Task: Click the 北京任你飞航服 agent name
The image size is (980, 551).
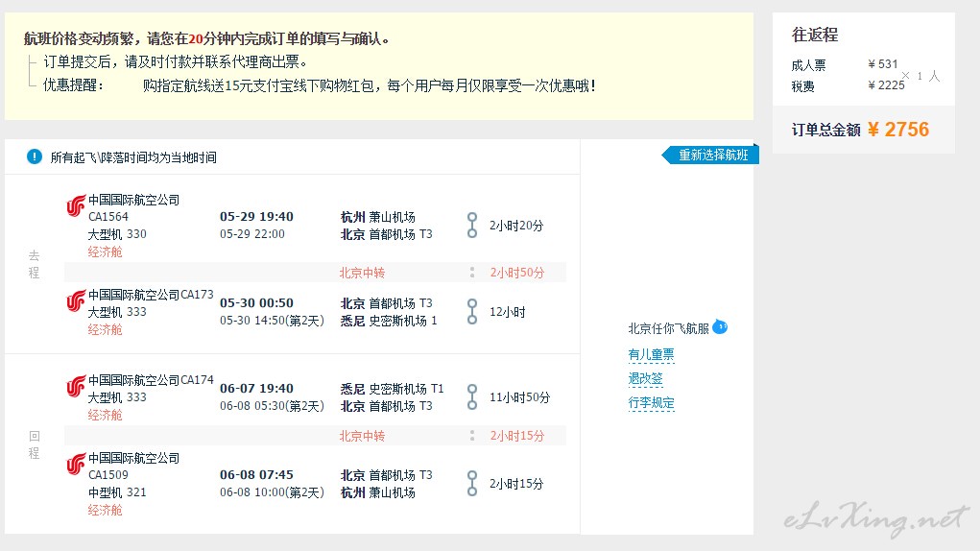Action: tap(669, 328)
